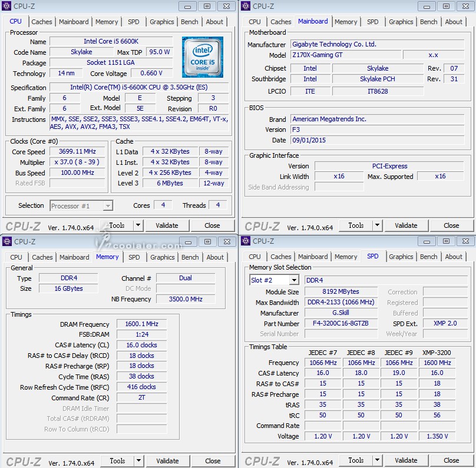Open Tools dropdown arrow in Memory window

(138, 461)
